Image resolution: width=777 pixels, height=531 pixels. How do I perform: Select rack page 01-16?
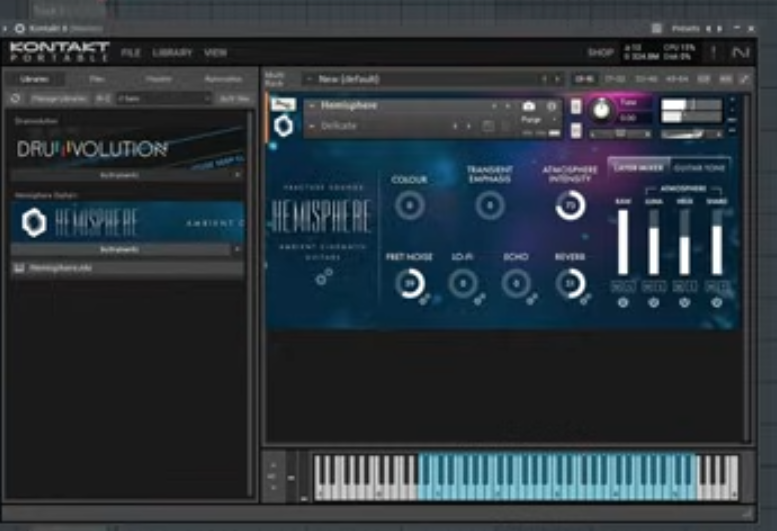coord(584,79)
